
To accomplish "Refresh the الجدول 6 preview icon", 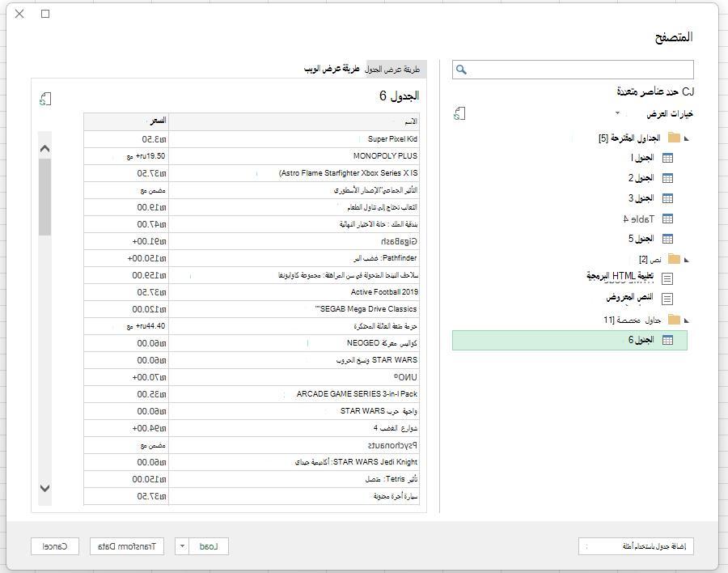I will pos(45,99).
